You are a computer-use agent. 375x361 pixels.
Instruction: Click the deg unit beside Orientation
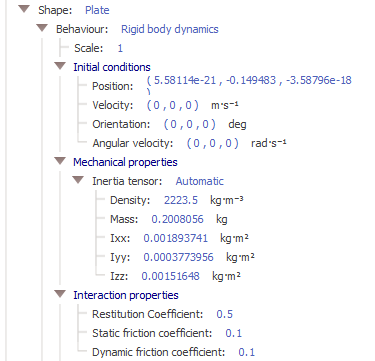237,125
